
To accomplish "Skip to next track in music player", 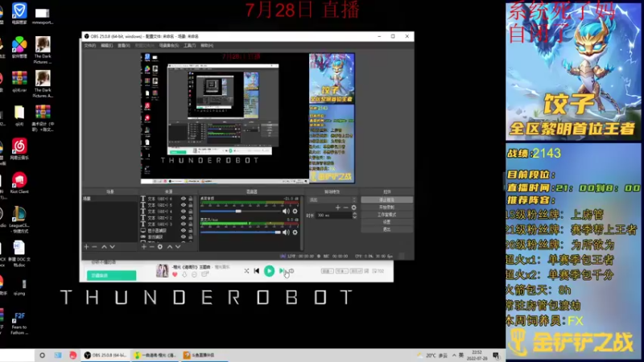I will click(x=282, y=271).
